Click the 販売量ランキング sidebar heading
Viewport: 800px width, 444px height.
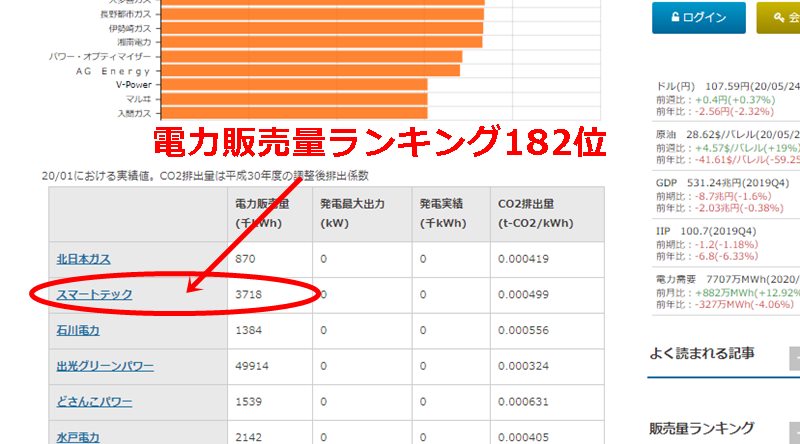click(x=702, y=429)
